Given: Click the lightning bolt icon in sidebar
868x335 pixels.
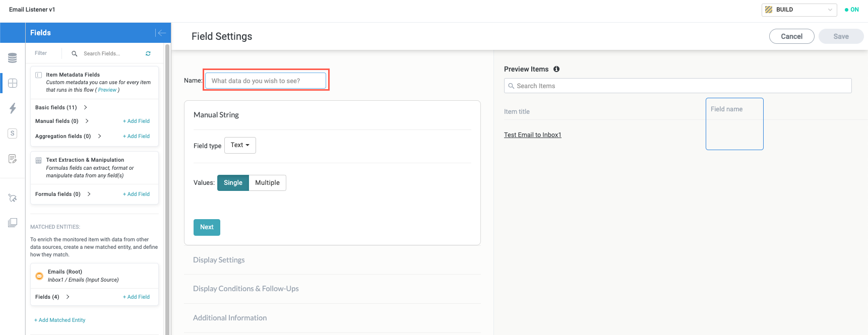Looking at the screenshot, I should [x=13, y=108].
